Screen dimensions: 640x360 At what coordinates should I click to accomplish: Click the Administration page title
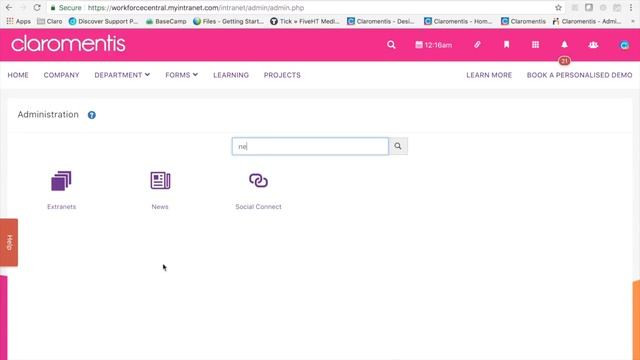click(48, 115)
